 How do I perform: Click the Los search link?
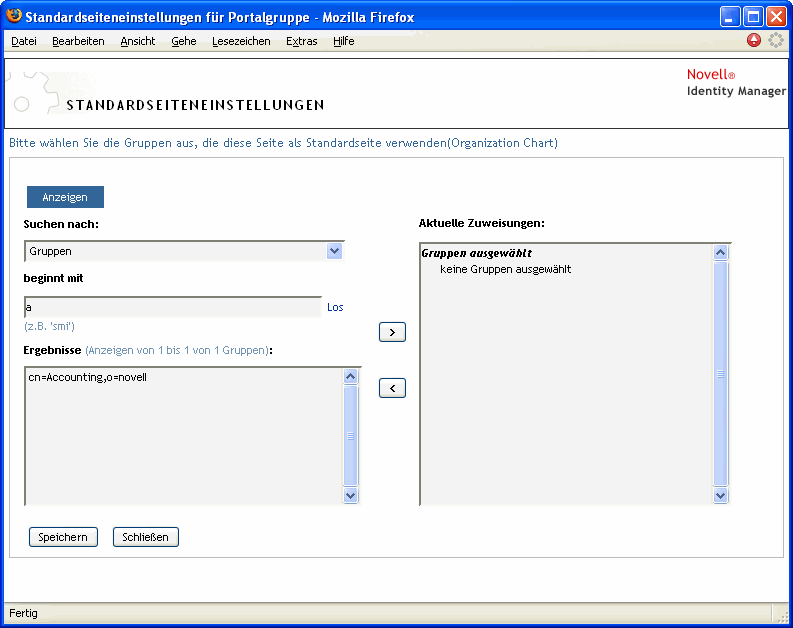(335, 307)
